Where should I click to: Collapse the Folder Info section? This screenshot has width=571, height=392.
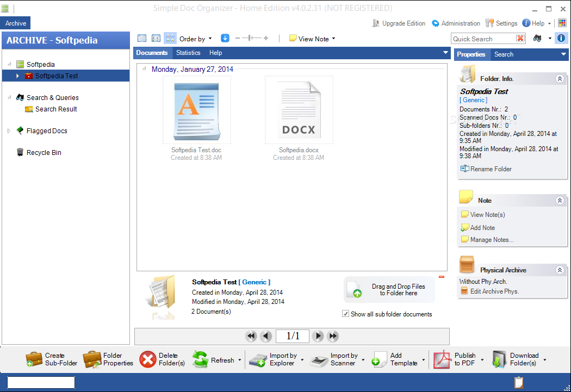(560, 79)
